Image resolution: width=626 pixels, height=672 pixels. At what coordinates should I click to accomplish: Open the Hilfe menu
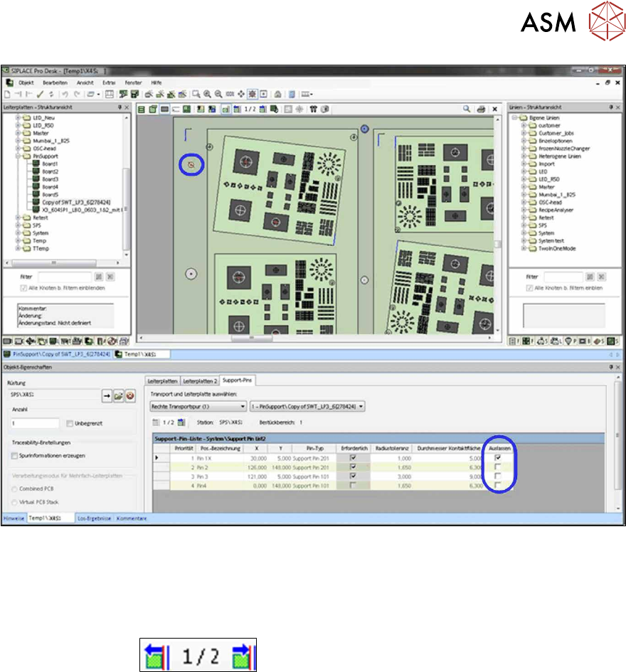coord(156,82)
